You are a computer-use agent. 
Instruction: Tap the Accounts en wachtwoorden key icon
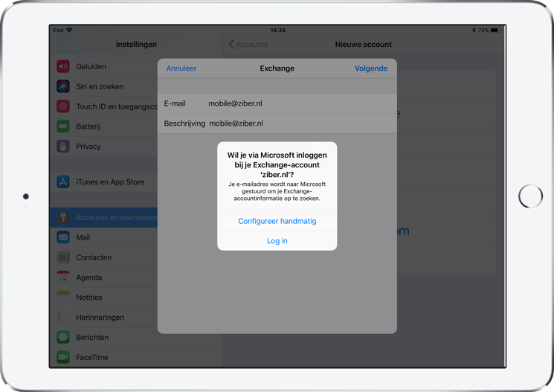pyautogui.click(x=63, y=217)
